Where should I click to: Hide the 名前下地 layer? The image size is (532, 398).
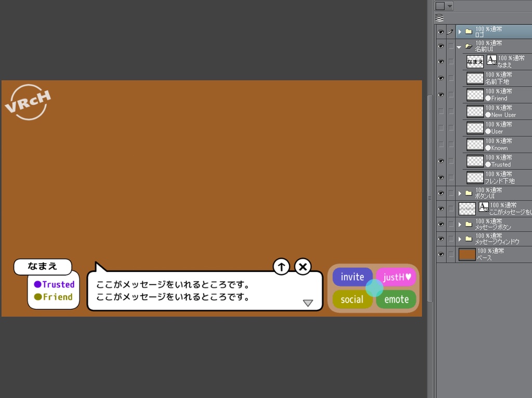441,78
